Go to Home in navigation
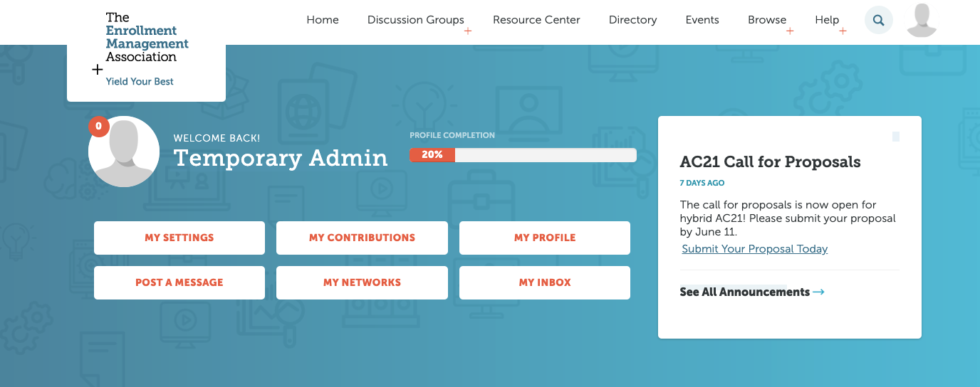Viewport: 980px width, 387px height. point(323,20)
